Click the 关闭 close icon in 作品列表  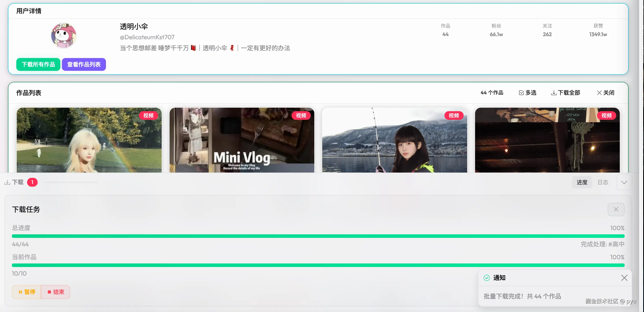pos(599,92)
